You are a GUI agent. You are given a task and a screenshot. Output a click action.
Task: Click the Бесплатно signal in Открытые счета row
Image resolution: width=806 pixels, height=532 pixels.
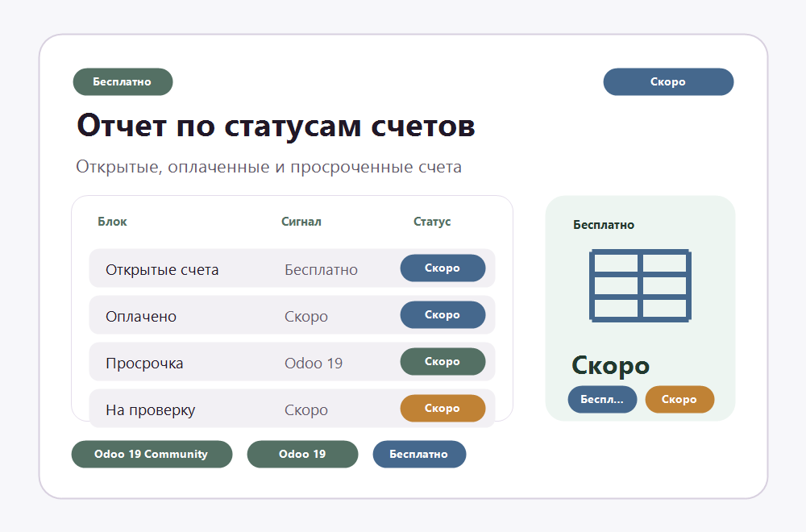[x=322, y=270]
